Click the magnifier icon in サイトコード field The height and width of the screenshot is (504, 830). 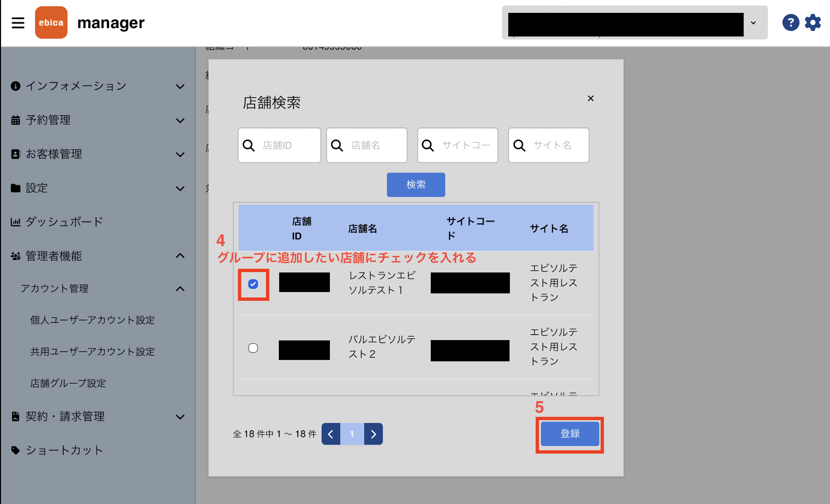pyautogui.click(x=428, y=145)
